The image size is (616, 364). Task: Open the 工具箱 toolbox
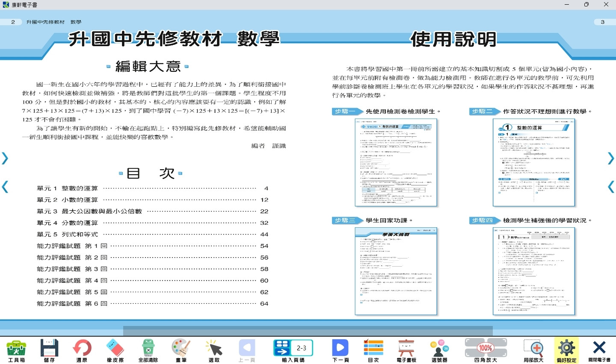[x=16, y=351]
